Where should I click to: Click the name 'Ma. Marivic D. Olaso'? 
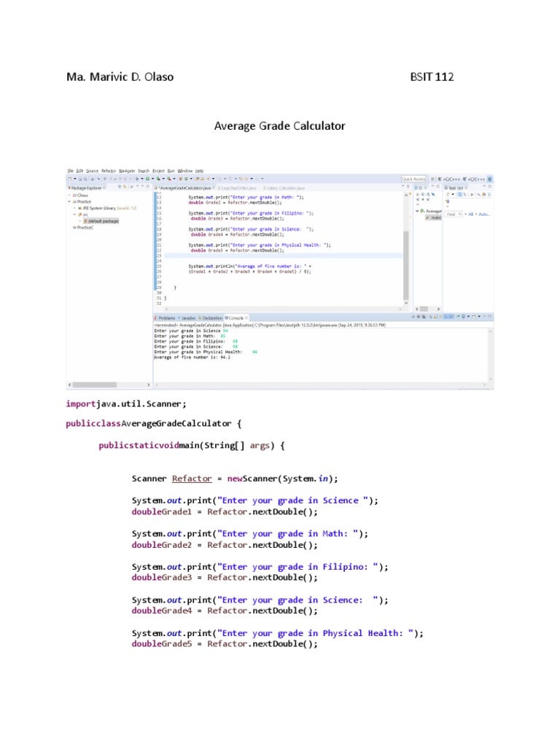120,77
